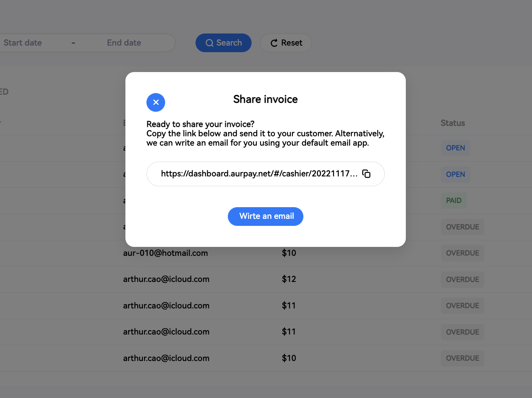This screenshot has height=398, width=532.
Task: Close the Share invoice dialog
Action: (x=156, y=102)
